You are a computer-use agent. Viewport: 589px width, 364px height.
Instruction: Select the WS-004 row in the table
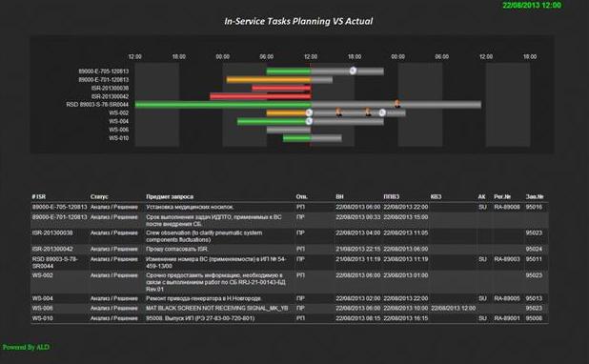[x=289, y=298]
